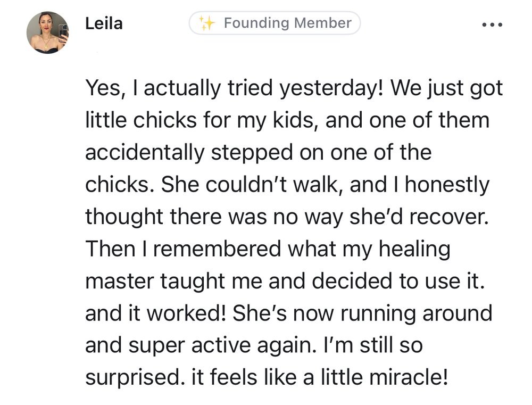Image resolution: width=532 pixels, height=405 pixels.
Task: Click the line 'and super active again'
Action: tap(254, 345)
